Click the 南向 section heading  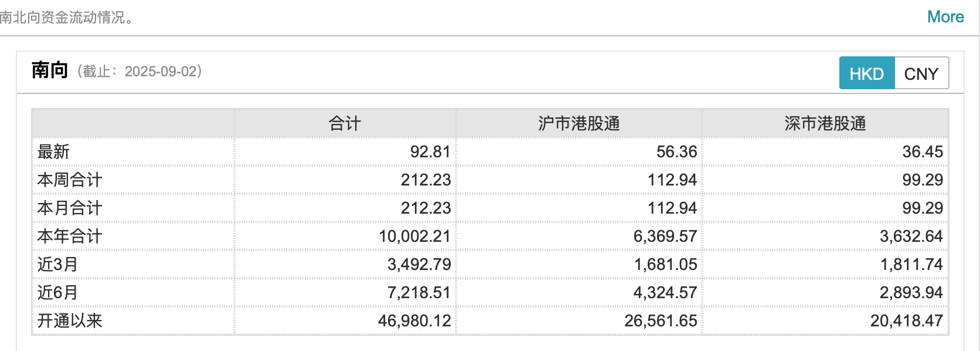coord(50,70)
